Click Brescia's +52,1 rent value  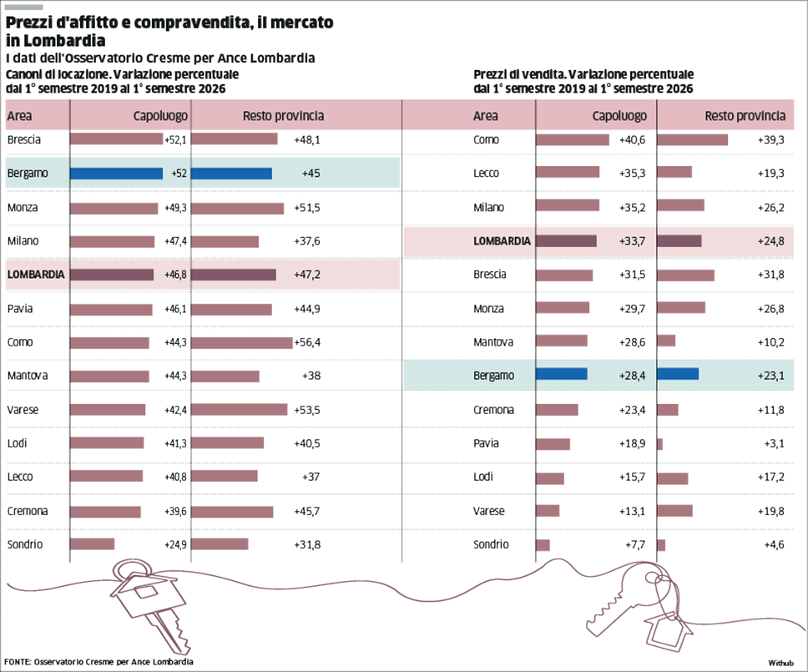pos(175,139)
